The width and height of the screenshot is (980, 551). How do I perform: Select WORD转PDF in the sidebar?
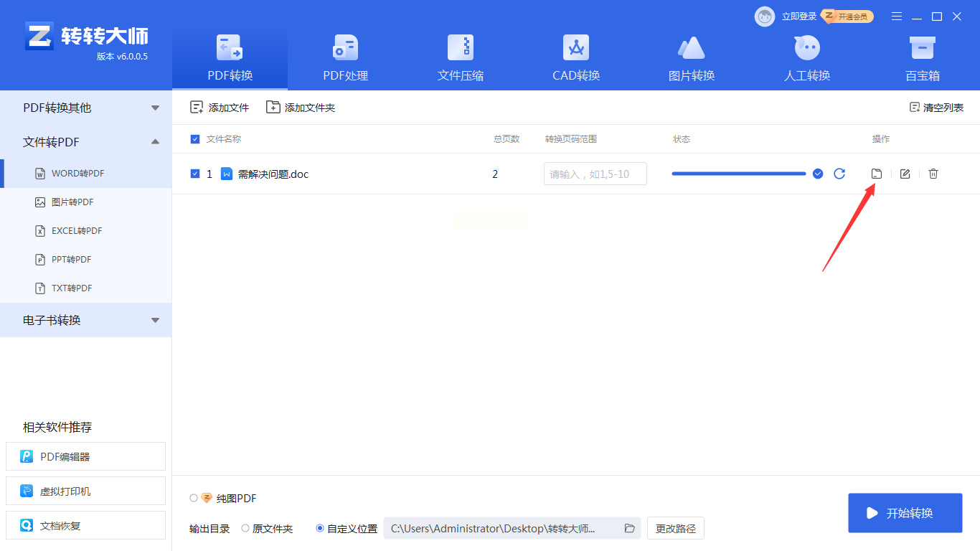86,174
